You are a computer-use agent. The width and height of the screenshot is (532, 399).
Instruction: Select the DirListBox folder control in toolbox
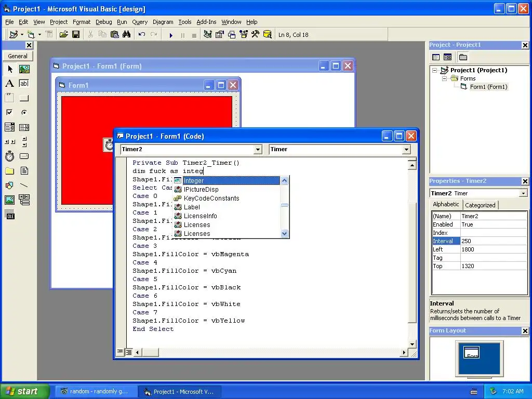click(x=10, y=170)
